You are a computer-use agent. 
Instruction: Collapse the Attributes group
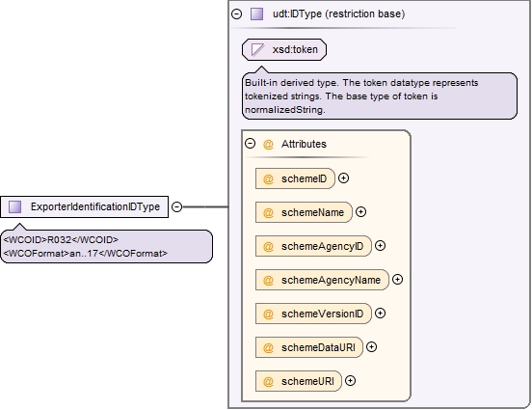click(x=250, y=144)
